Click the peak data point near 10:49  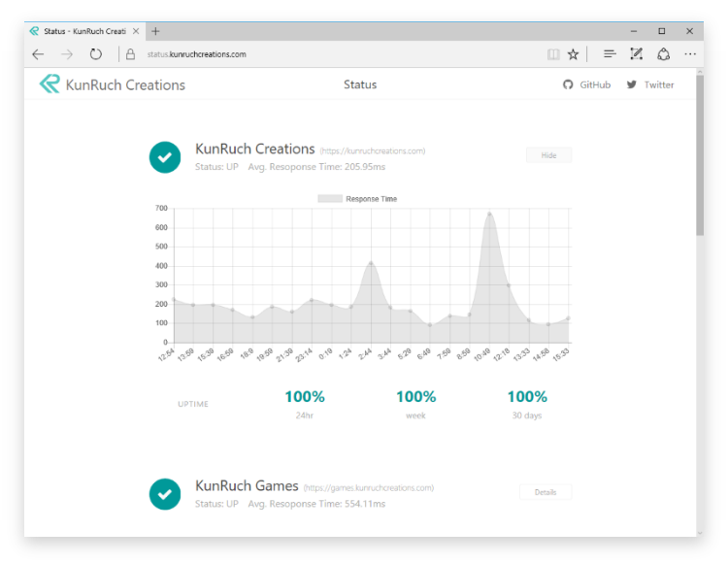(x=489, y=214)
